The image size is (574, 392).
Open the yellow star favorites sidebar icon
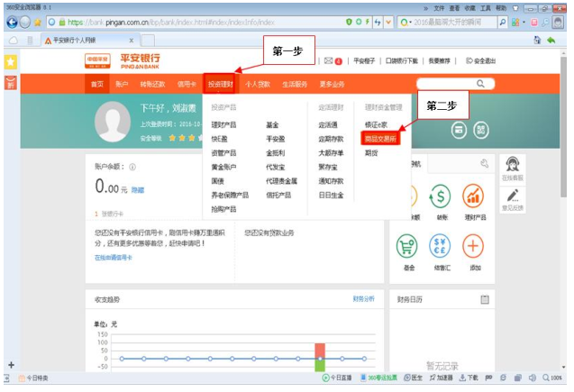coord(11,62)
